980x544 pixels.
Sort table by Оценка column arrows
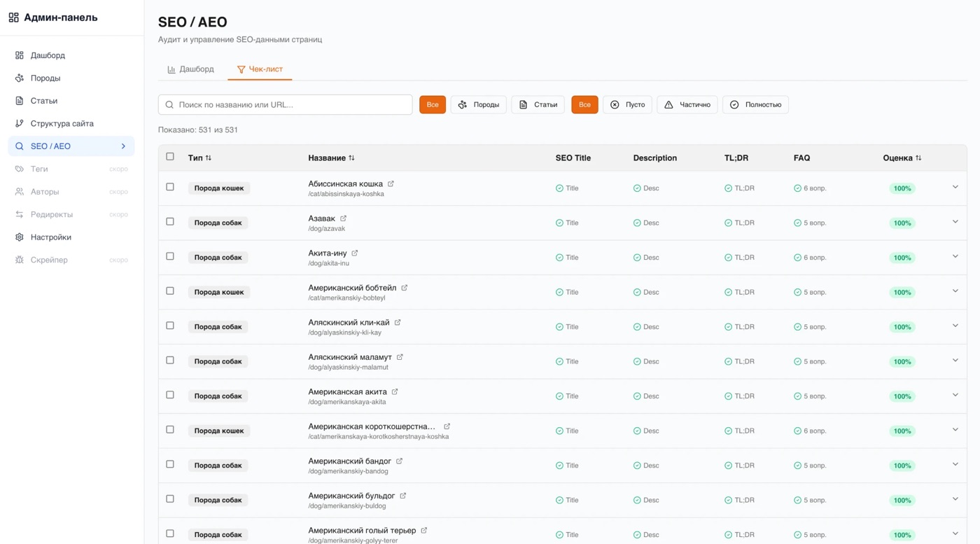918,158
